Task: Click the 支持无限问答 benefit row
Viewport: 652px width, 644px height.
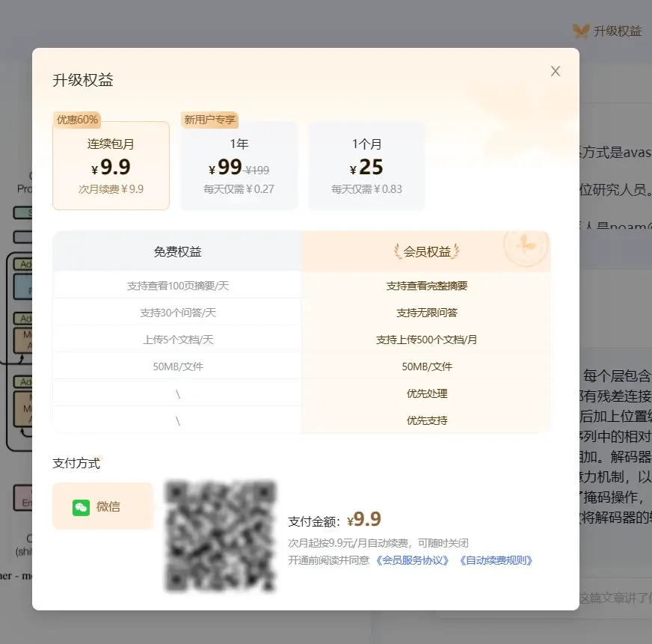Action: point(427,313)
